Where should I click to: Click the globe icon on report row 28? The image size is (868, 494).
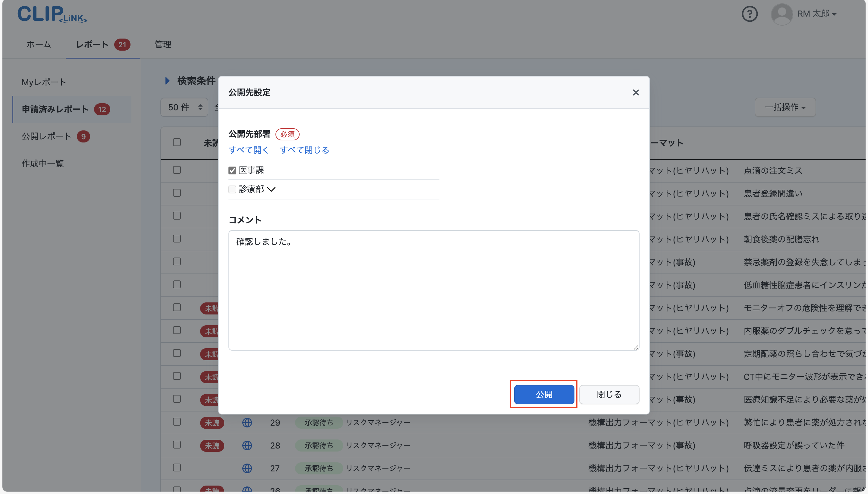click(x=247, y=445)
